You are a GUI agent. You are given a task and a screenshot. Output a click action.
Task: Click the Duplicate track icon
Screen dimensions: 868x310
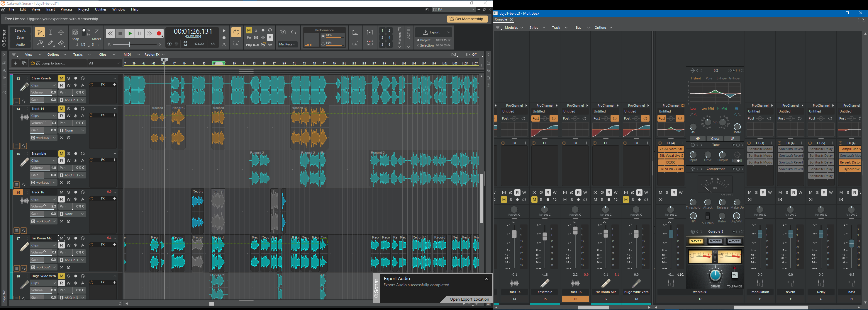[x=24, y=63]
